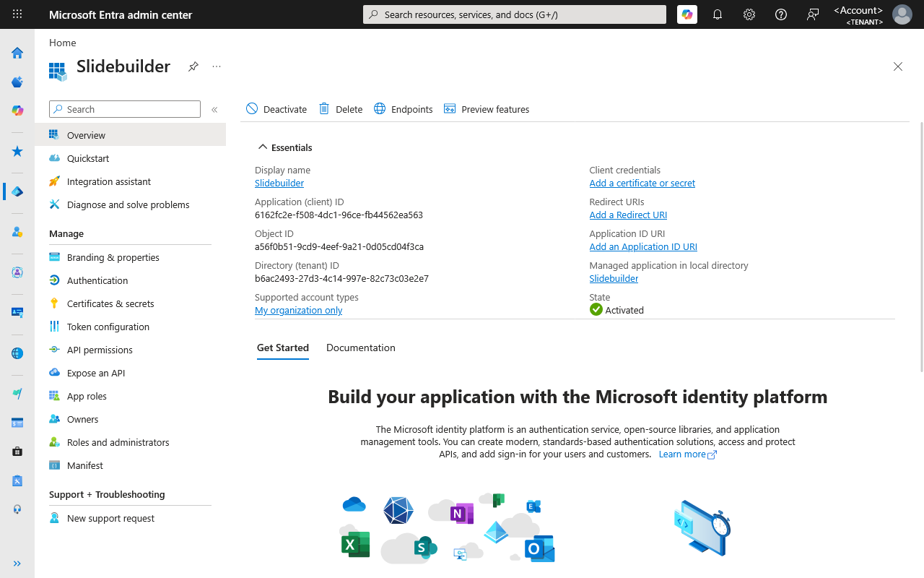Open Integration assistant
Screen dimensions: 924x578
coord(130,181)
